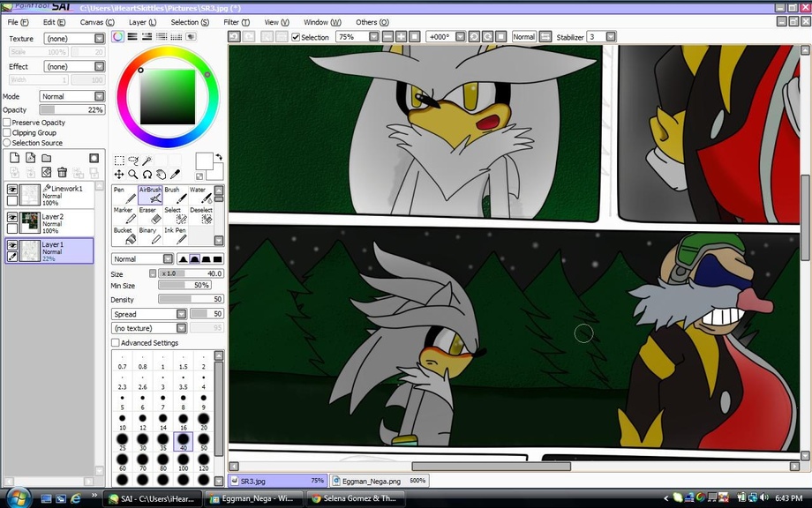Open the File menu
This screenshot has height=508, width=812.
click(x=19, y=22)
